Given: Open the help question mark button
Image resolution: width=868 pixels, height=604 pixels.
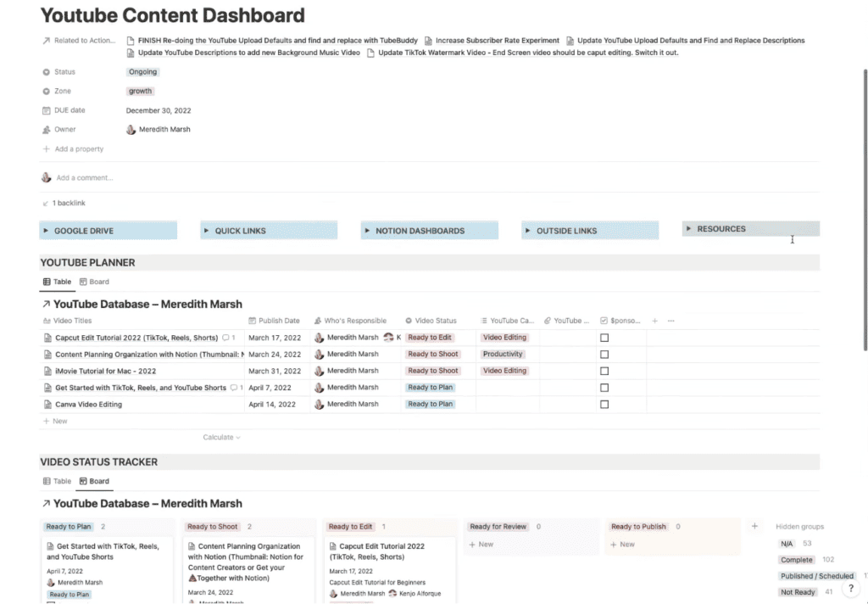Looking at the screenshot, I should tap(851, 589).
